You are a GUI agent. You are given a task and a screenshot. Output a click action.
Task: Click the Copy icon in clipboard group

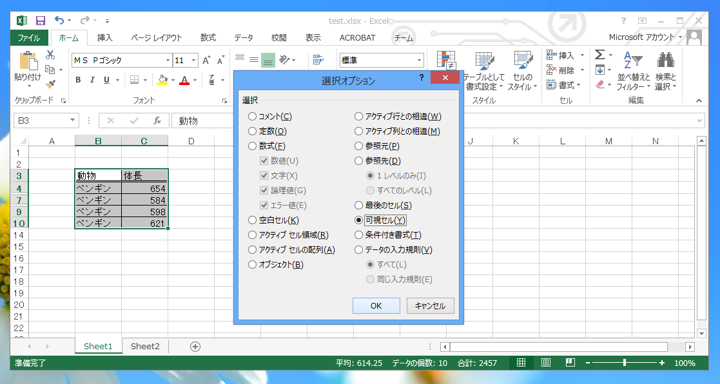(x=50, y=70)
